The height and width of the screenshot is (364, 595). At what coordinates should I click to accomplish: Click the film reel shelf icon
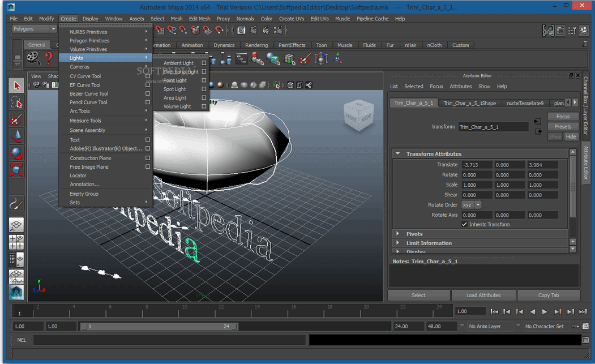[34, 57]
